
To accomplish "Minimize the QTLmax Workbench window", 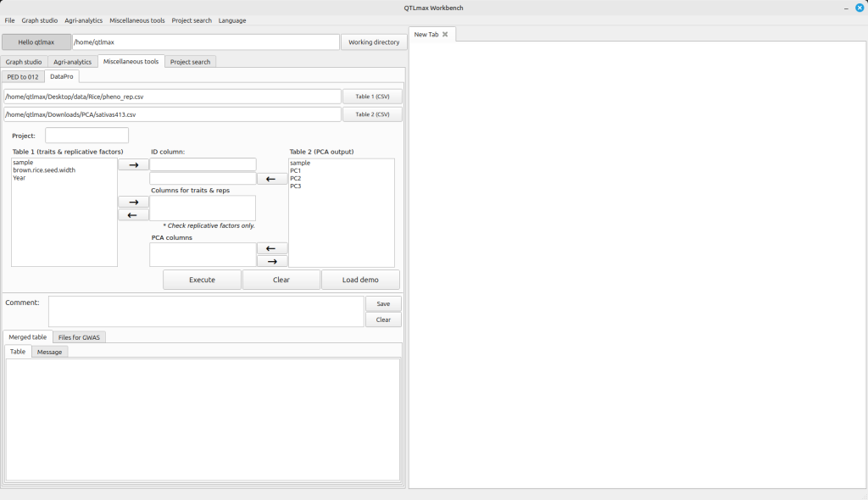I will [x=845, y=8].
